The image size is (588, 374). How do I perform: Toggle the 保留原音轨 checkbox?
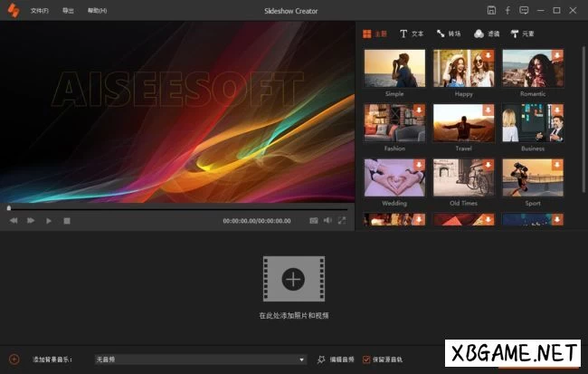tap(365, 360)
